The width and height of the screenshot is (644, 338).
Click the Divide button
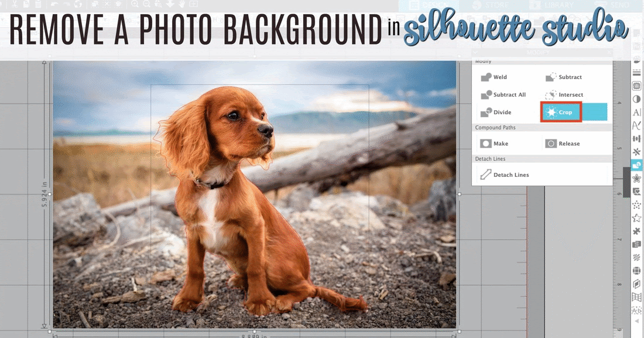(496, 112)
